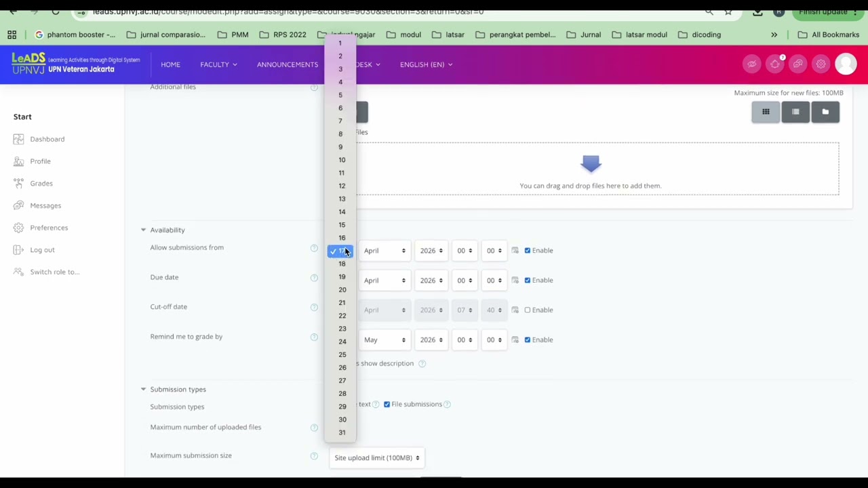
Task: Select day 25 in the open list
Action: [x=340, y=355]
